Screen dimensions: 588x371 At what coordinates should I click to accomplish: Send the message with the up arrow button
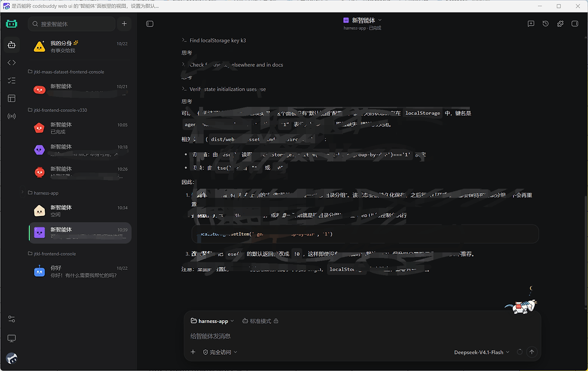[x=532, y=352]
